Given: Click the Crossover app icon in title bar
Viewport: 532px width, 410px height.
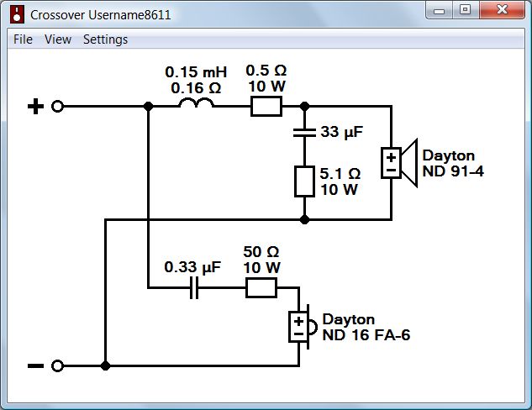Looking at the screenshot, I should (x=17, y=15).
